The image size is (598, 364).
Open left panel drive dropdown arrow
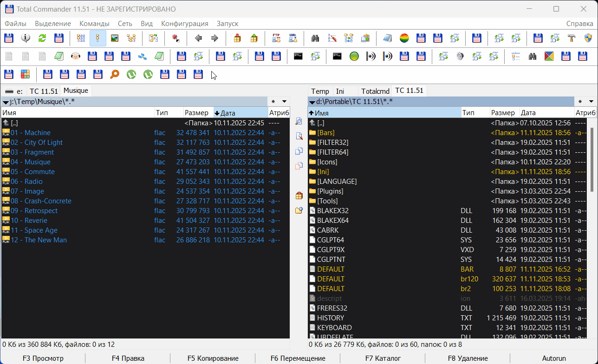click(x=6, y=102)
